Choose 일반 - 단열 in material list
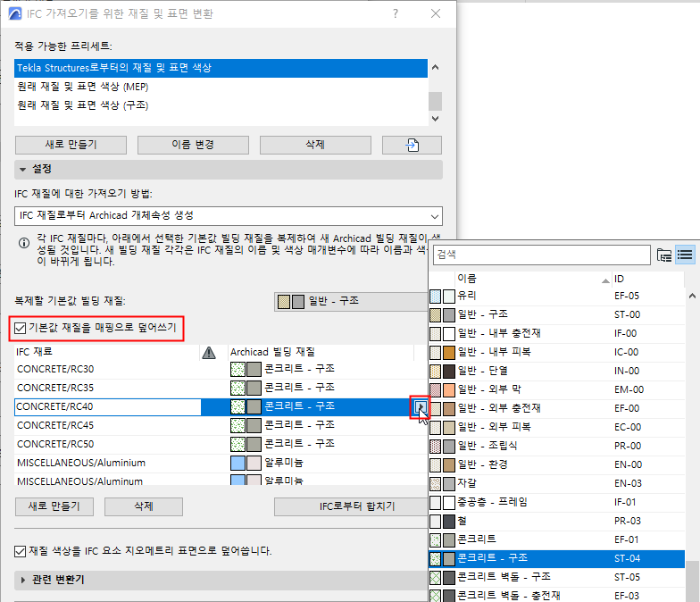 pos(557,372)
